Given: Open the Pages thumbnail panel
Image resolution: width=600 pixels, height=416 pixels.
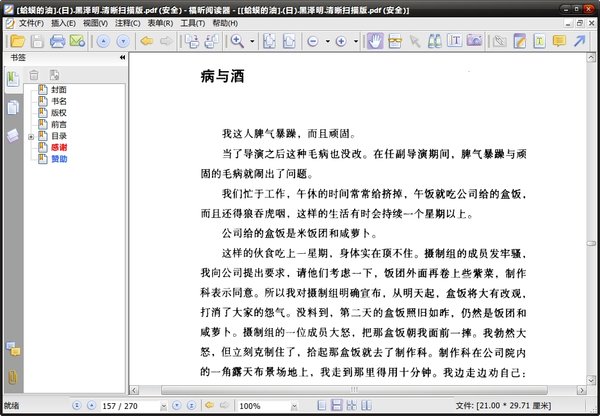Looking at the screenshot, I should (13, 106).
